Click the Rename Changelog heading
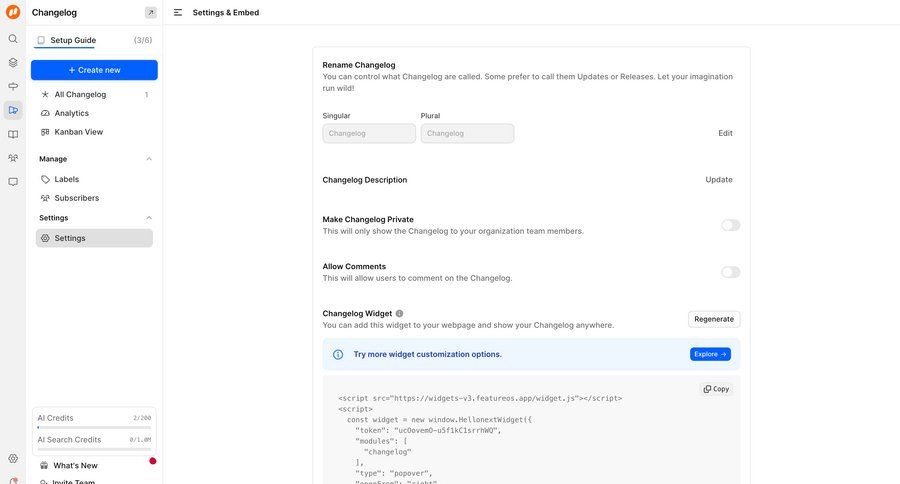Viewport: 900px width, 484px height. click(x=359, y=65)
